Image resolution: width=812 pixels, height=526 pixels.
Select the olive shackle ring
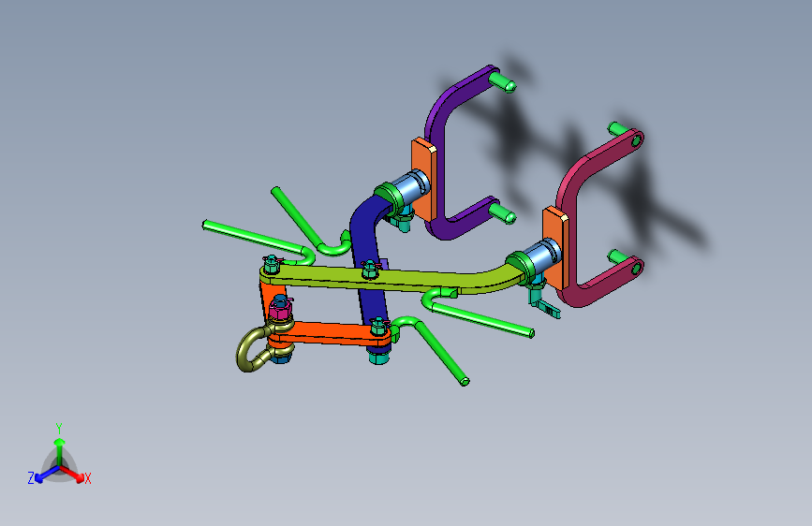(248, 349)
